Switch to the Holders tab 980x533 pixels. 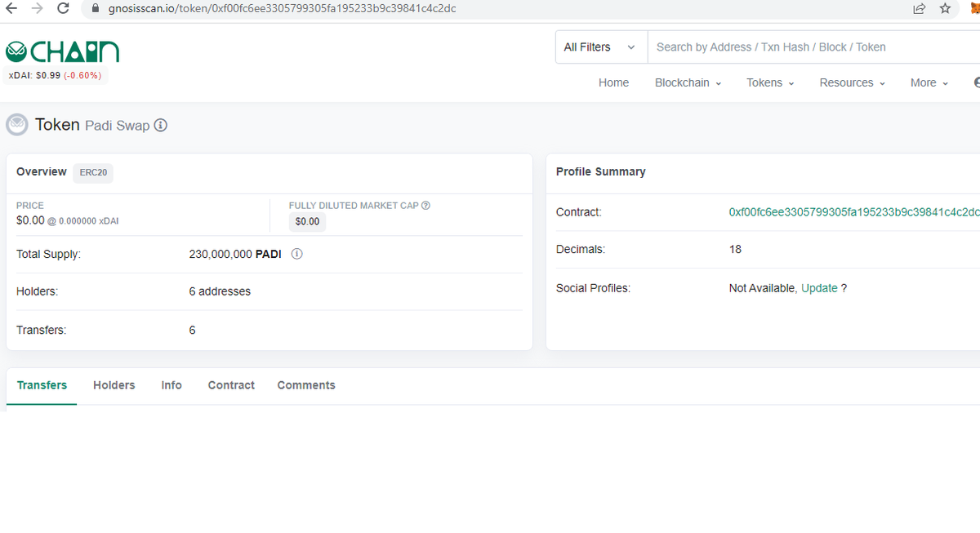pyautogui.click(x=114, y=385)
